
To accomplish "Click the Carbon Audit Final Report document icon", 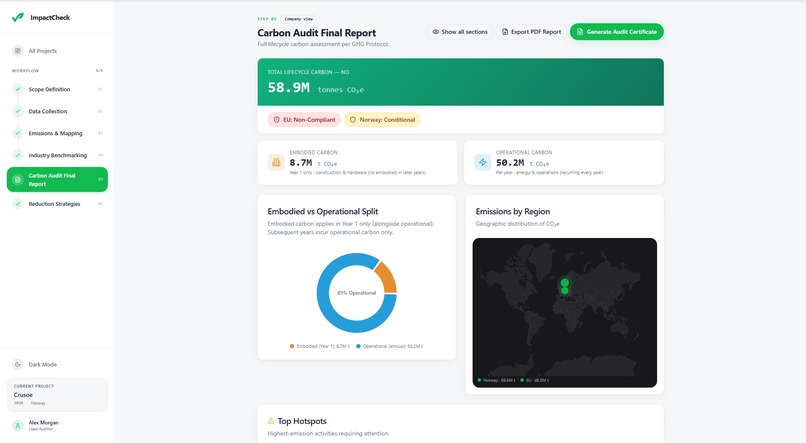I will pos(18,179).
